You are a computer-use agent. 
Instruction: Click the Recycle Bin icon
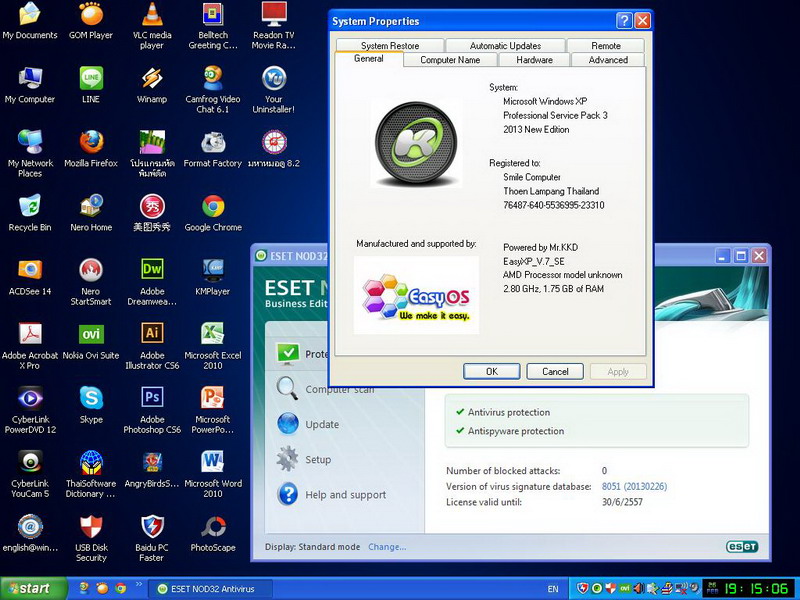30,207
